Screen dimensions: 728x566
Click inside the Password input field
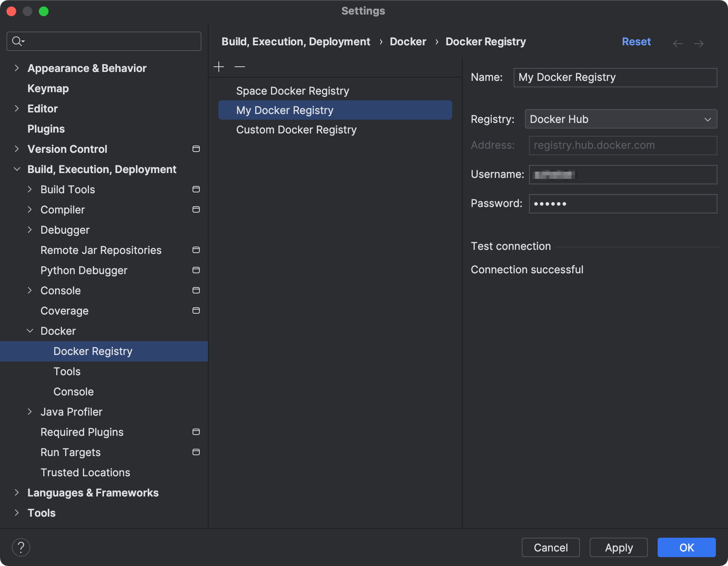click(x=622, y=203)
